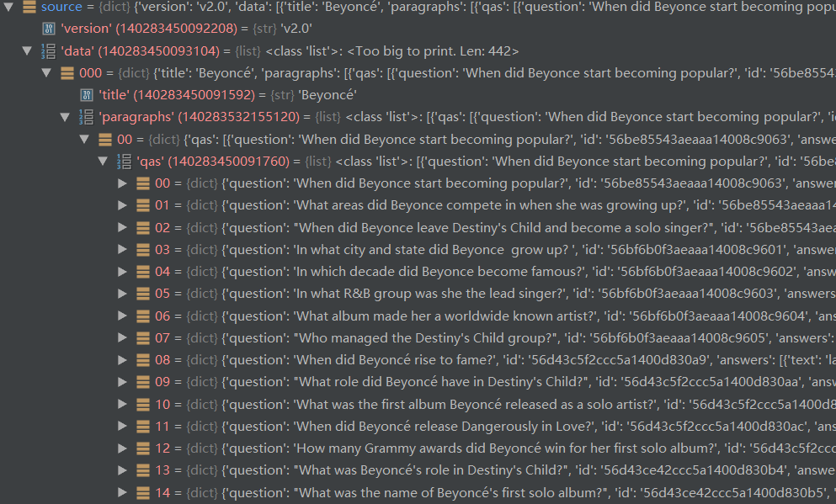Click dict icon of qas item 12

(143, 449)
